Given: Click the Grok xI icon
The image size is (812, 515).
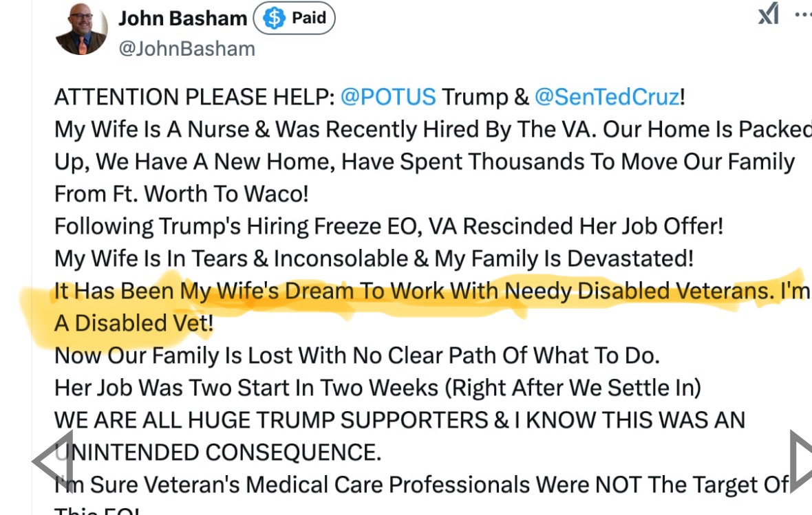Looking at the screenshot, I should click(769, 14).
